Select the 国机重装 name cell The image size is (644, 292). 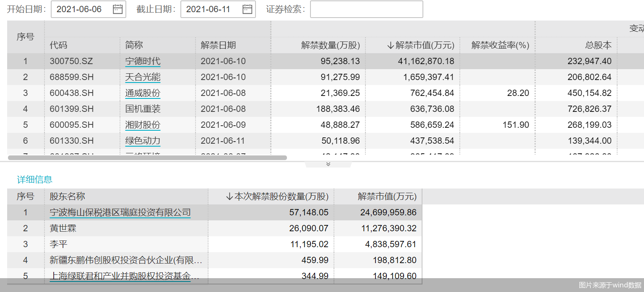[143, 109]
